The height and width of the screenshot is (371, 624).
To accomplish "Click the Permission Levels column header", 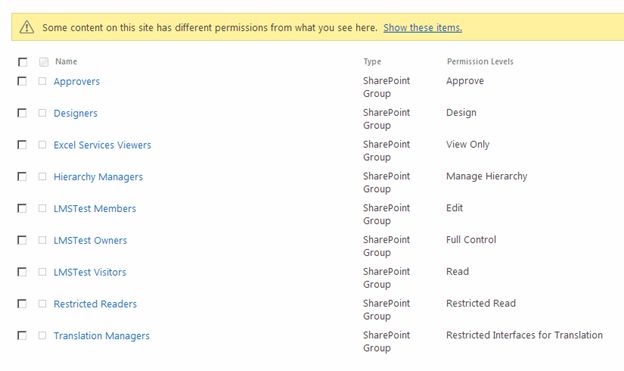I will click(x=480, y=61).
